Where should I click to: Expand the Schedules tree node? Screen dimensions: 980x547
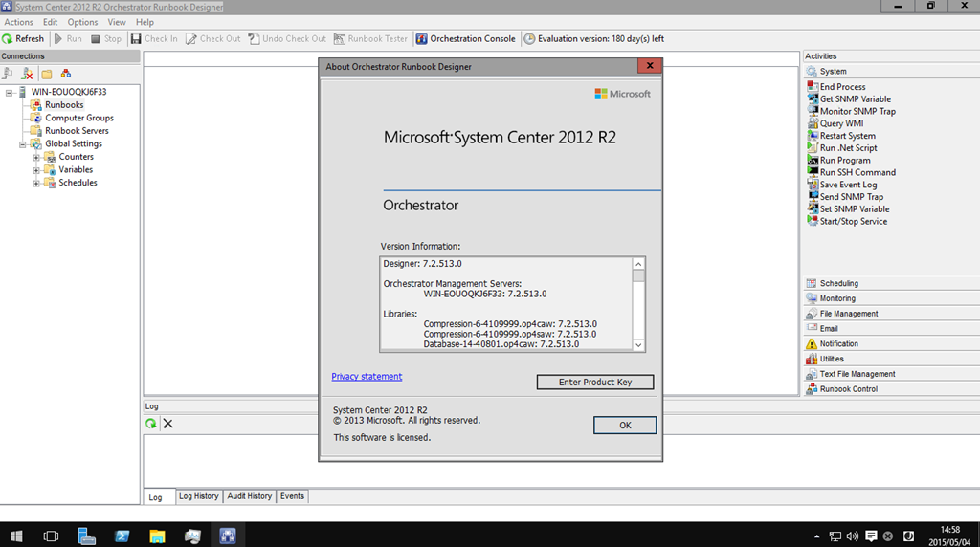(x=36, y=183)
